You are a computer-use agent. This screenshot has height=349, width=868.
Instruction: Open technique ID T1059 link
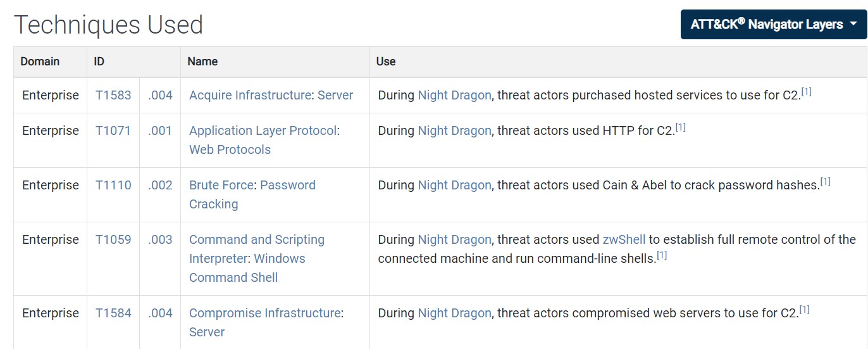click(113, 239)
